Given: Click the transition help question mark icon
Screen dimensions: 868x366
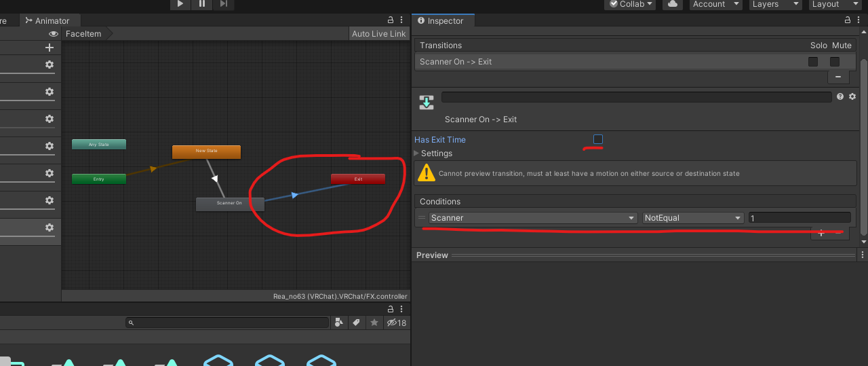Looking at the screenshot, I should click(x=840, y=97).
